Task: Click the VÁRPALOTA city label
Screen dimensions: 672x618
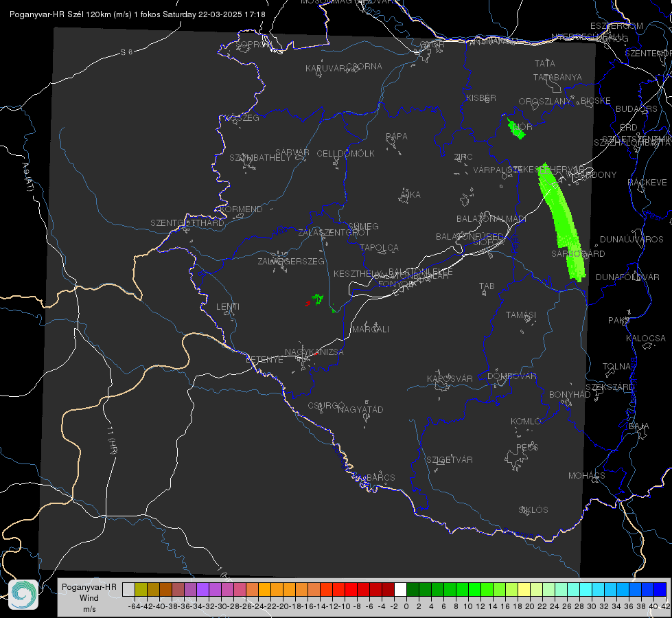Action: click(496, 170)
